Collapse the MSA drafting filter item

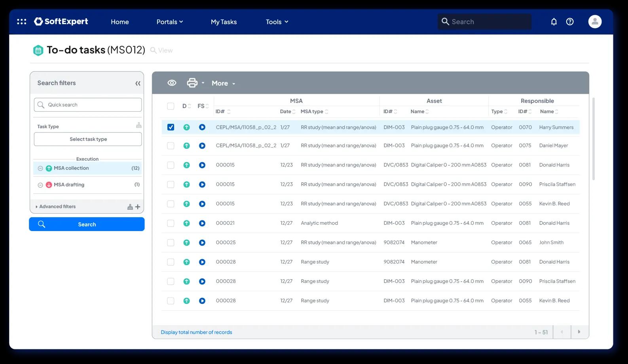pyautogui.click(x=40, y=185)
